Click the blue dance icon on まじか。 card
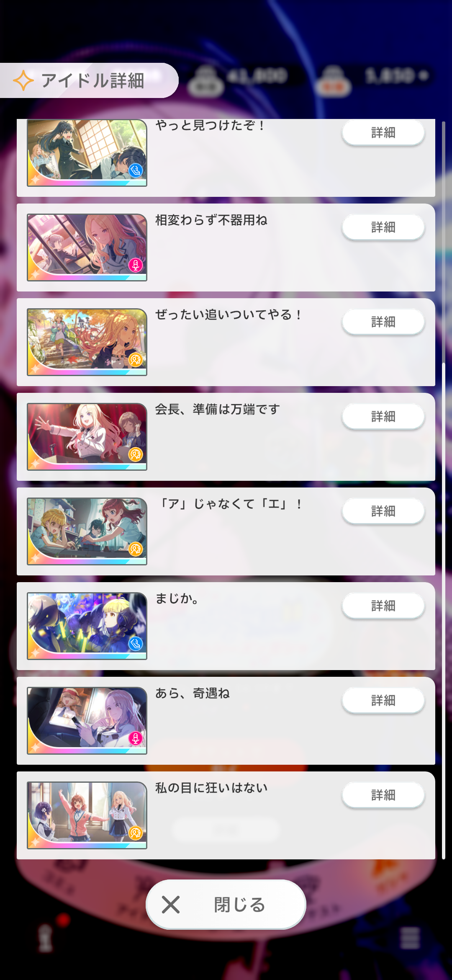 click(136, 644)
